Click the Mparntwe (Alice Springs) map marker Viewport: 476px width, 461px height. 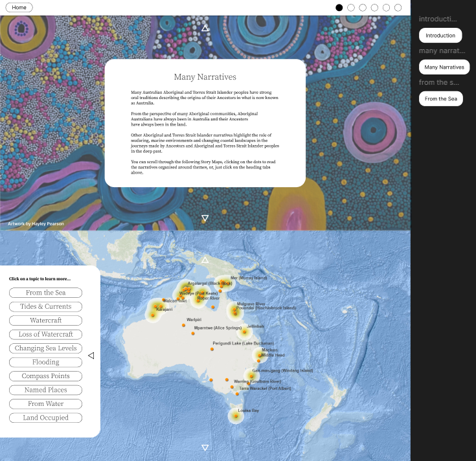coord(193,333)
